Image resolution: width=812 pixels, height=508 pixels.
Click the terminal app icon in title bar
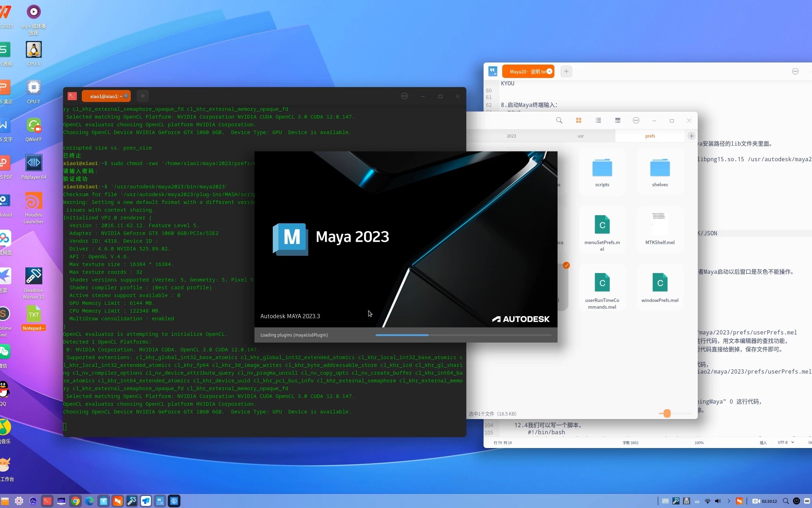click(72, 96)
